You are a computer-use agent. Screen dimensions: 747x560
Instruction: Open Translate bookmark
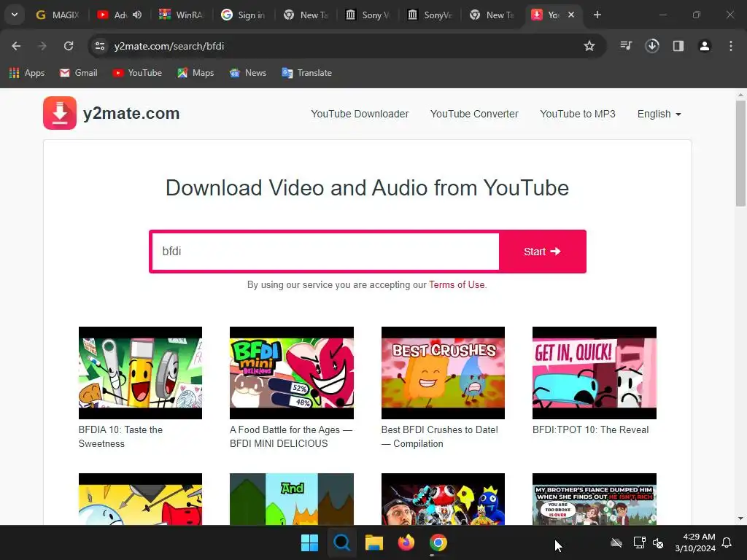tap(307, 73)
